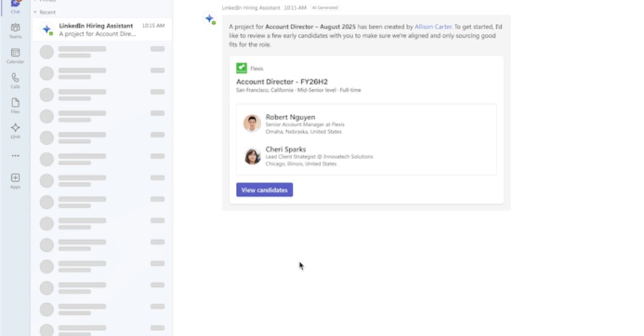This screenshot has height=336, width=644.
Task: Open the Files section in sidebar
Action: (15, 105)
